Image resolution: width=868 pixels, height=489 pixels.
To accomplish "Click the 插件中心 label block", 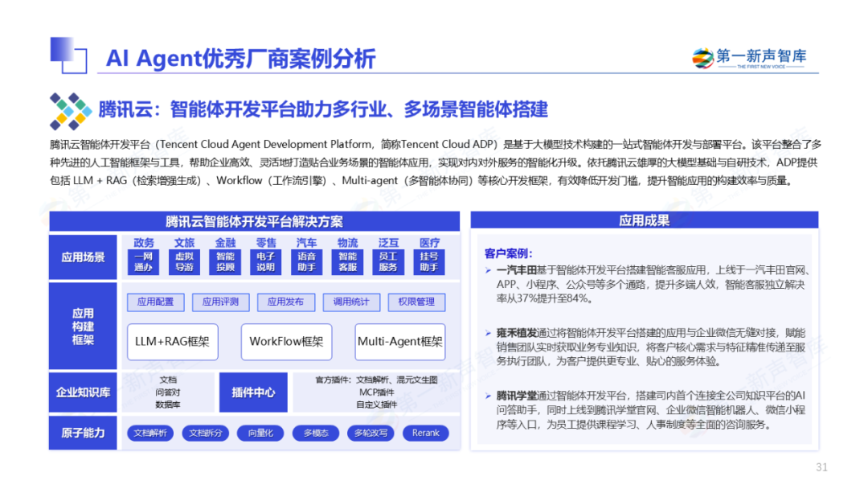I will pyautogui.click(x=253, y=392).
